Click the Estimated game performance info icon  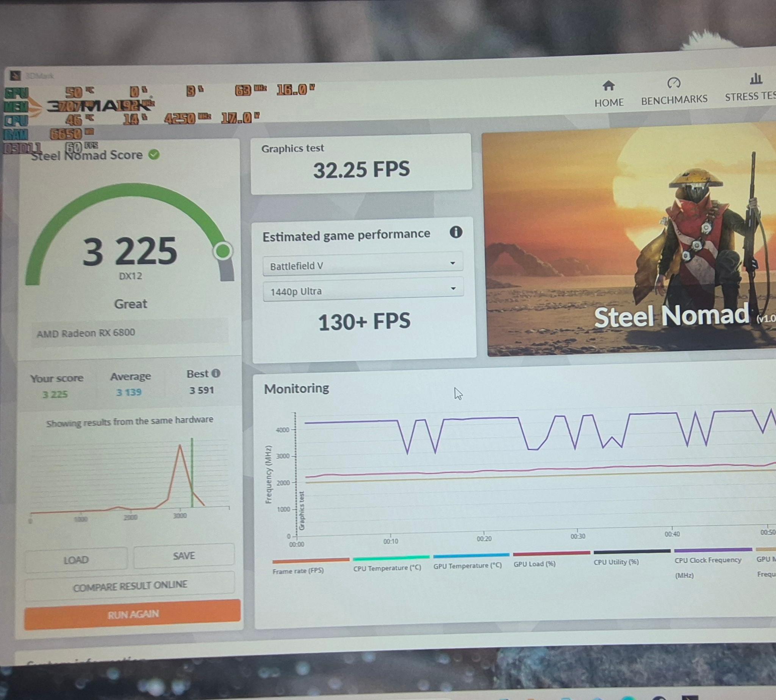456,232
